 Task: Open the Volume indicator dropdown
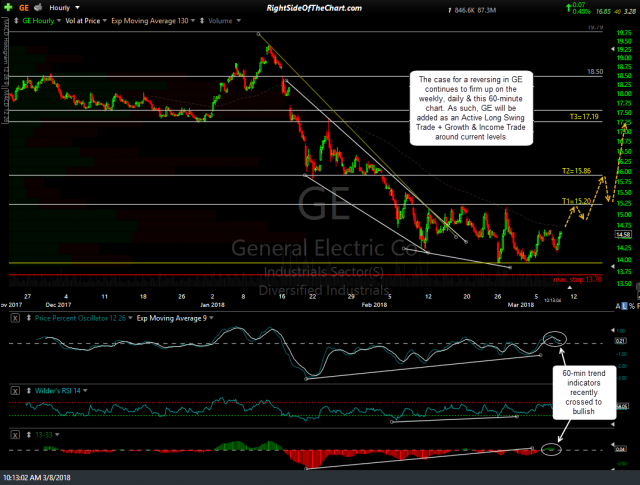click(x=239, y=21)
